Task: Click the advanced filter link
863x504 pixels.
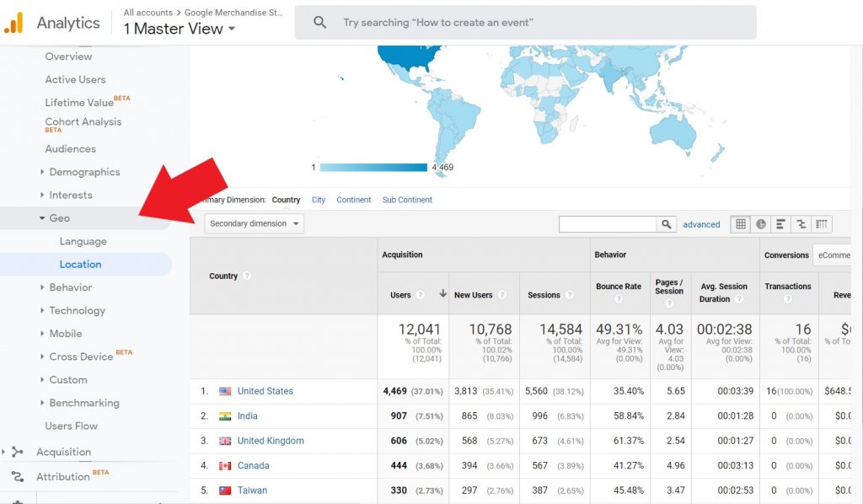Action: click(x=701, y=224)
